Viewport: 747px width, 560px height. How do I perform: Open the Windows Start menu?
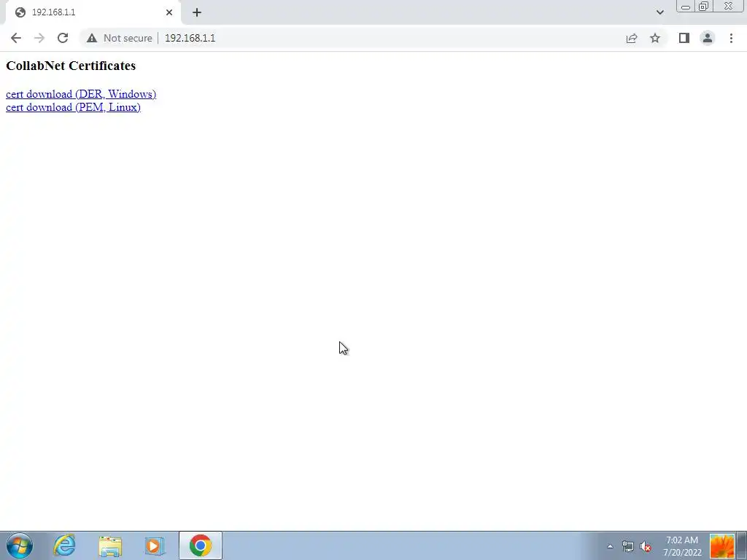[x=19, y=545]
